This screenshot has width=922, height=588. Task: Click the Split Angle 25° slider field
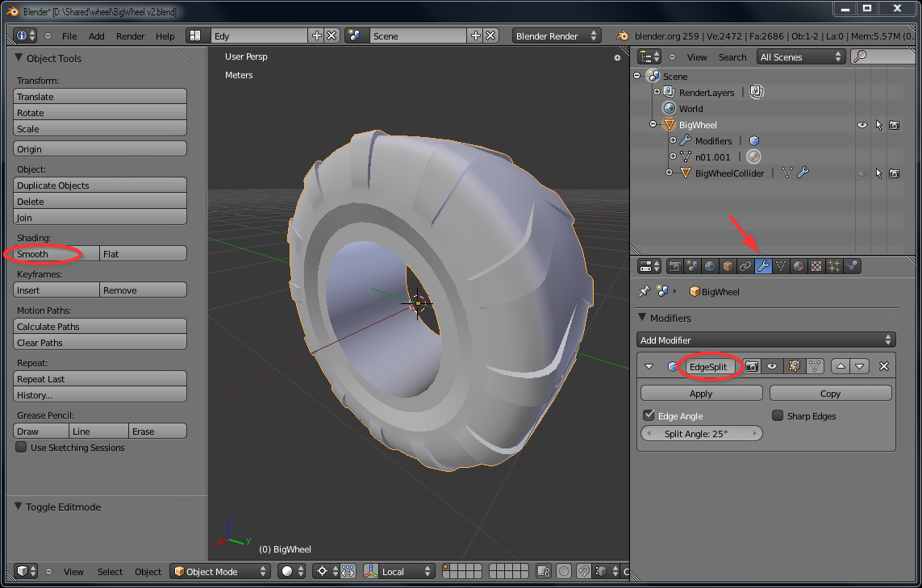point(701,433)
